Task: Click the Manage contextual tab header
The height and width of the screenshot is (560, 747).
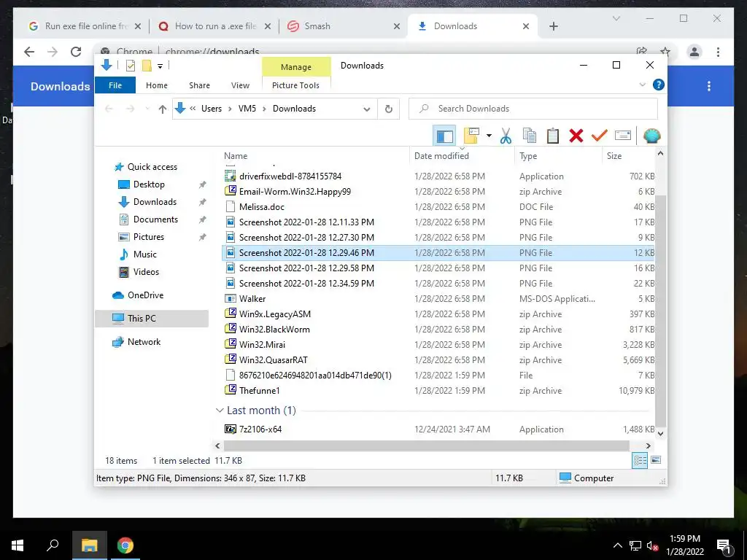Action: pyautogui.click(x=296, y=67)
